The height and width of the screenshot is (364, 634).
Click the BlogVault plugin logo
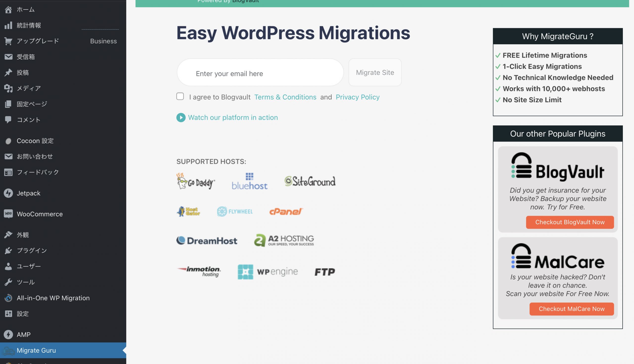click(558, 167)
